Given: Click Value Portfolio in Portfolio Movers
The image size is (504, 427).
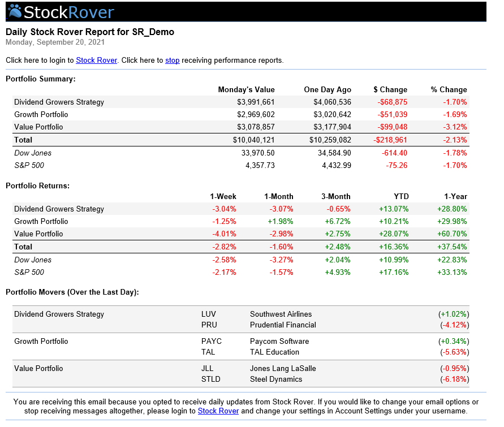Looking at the screenshot, I should [38, 368].
